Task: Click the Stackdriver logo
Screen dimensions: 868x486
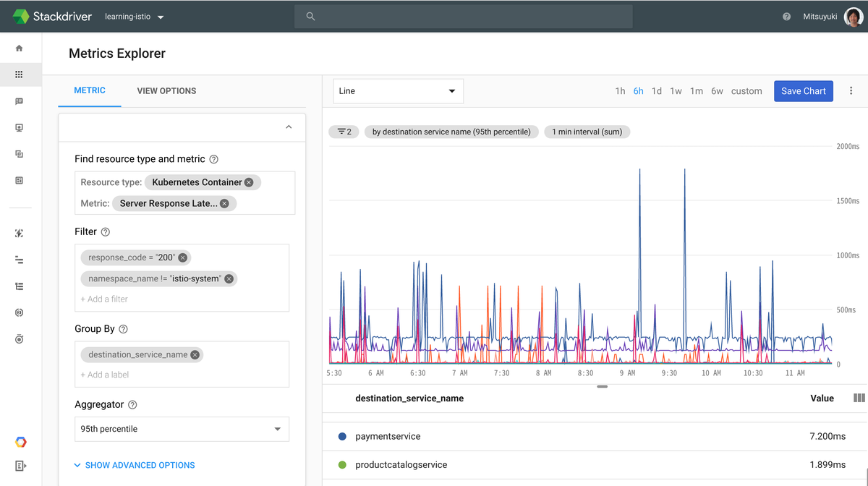Action: click(52, 16)
